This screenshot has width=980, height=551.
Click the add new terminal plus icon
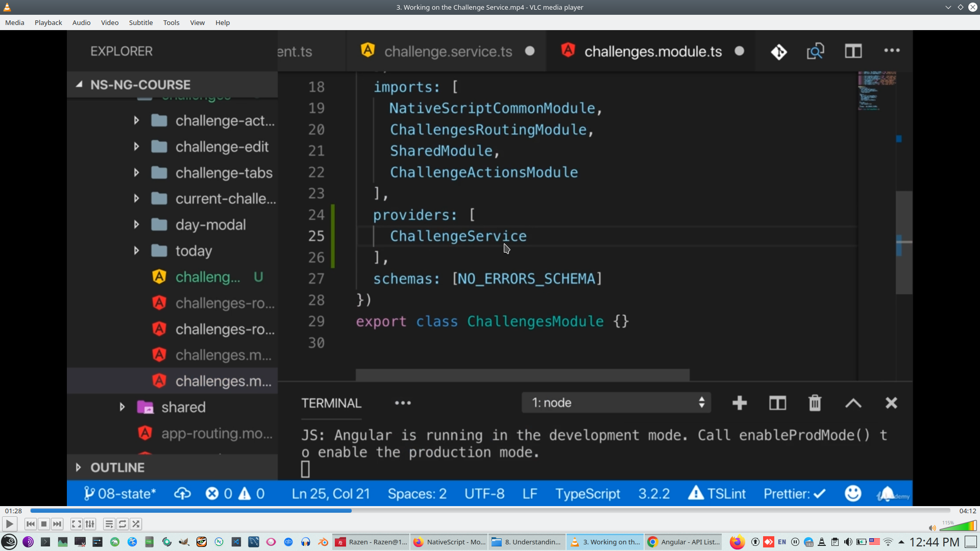click(739, 403)
